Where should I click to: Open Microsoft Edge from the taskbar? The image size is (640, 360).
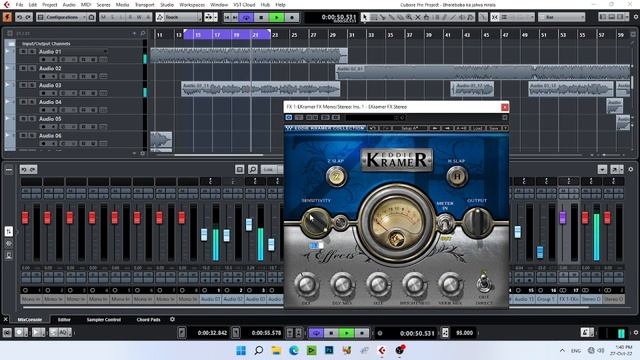pos(294,350)
